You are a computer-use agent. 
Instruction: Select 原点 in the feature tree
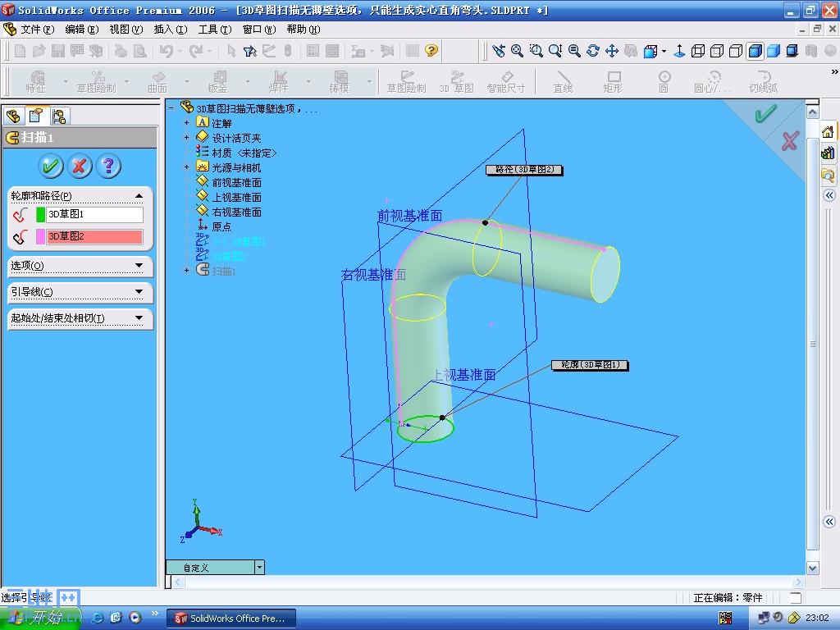point(221,226)
